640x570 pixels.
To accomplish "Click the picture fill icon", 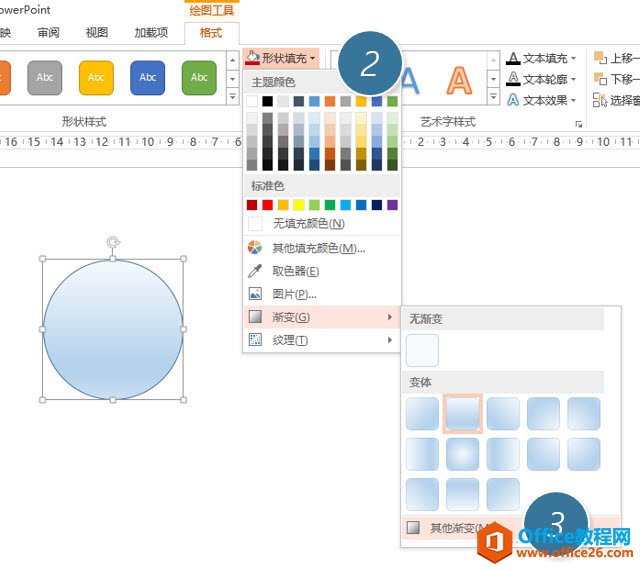I will pos(255,294).
